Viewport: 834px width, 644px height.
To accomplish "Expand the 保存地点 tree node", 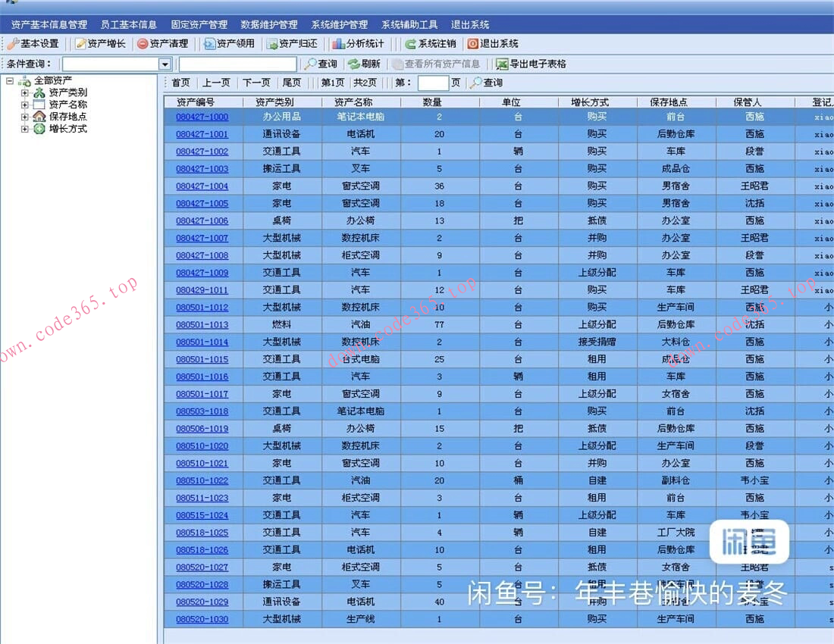I will [25, 117].
